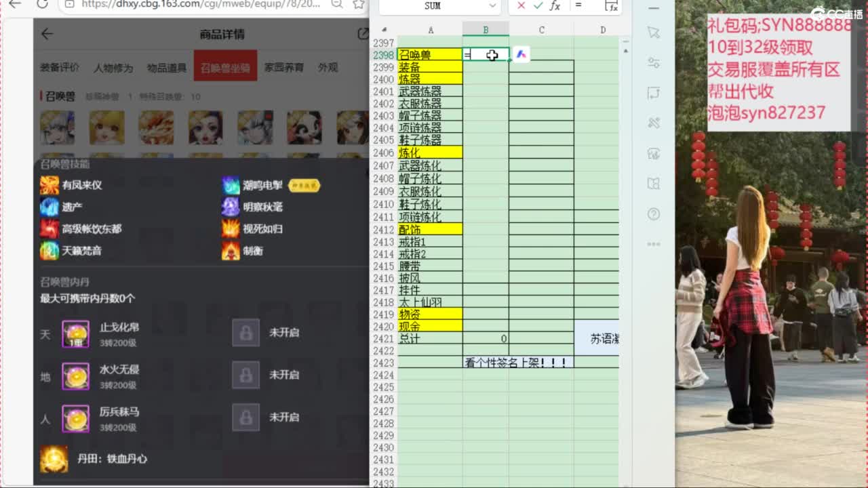Click cell 召唤兽 in column A

pos(430,55)
